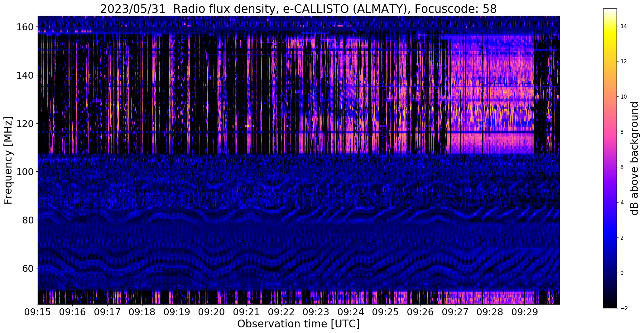Click the 120 MHz frequency tick label
Screen dimensions: 644x333
tap(24, 124)
